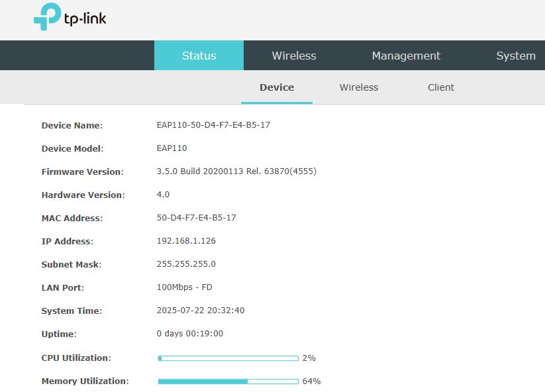Click hardware version value 4.0

(x=163, y=194)
